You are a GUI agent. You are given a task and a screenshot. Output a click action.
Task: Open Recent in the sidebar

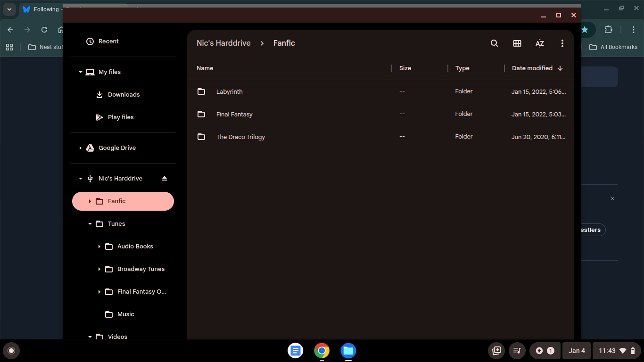tap(108, 41)
